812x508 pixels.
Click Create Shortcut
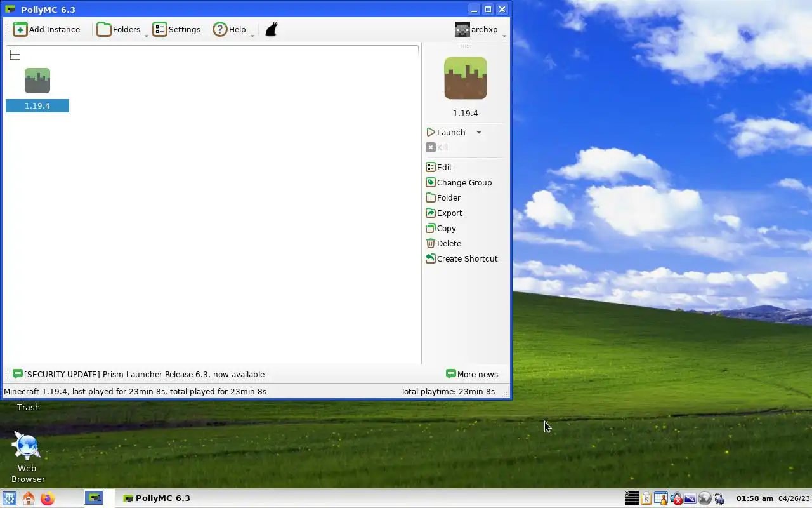pos(462,258)
